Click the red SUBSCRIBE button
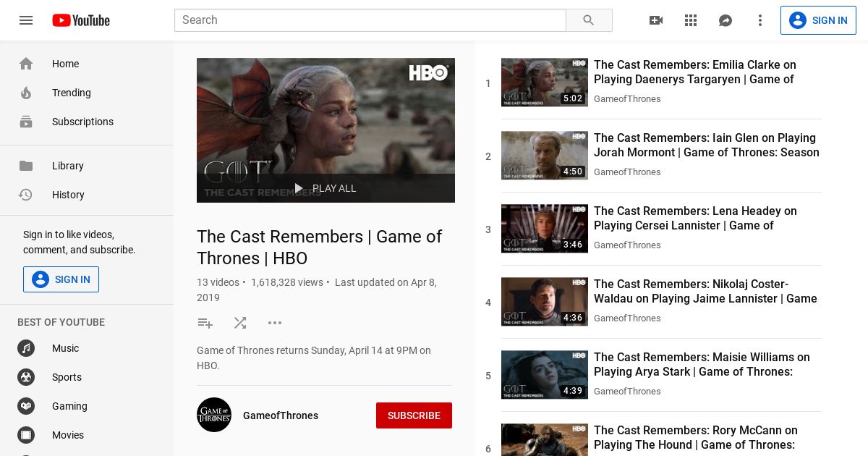The image size is (868, 456). point(414,415)
